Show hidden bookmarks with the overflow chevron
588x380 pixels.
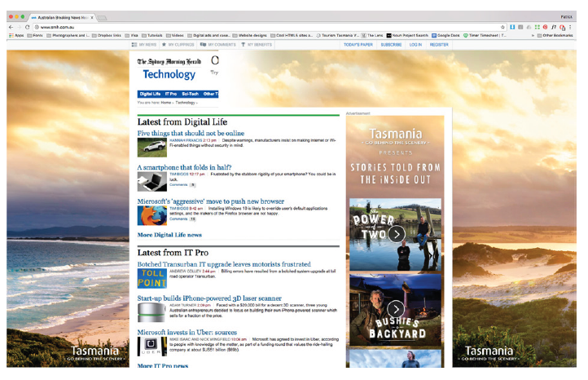[533, 35]
